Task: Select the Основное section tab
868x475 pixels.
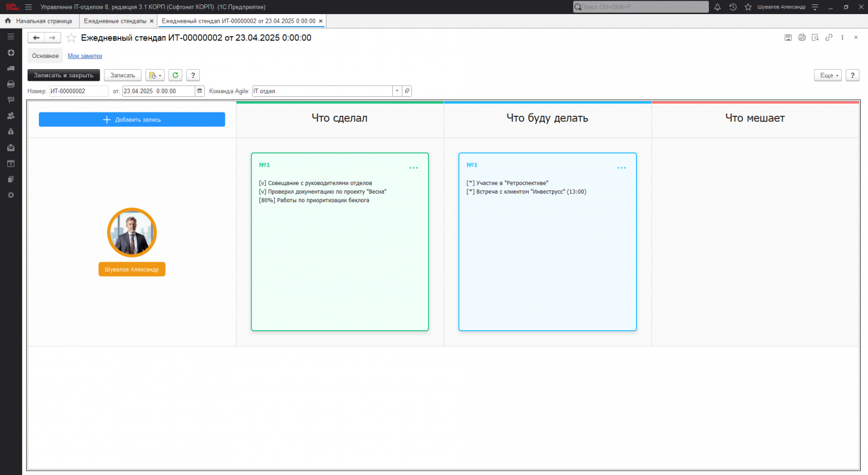Action: (45, 56)
